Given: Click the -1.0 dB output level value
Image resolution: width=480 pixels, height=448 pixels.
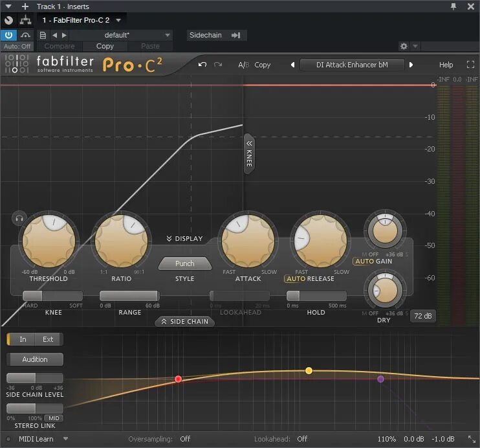Looking at the screenshot, I should [x=442, y=439].
